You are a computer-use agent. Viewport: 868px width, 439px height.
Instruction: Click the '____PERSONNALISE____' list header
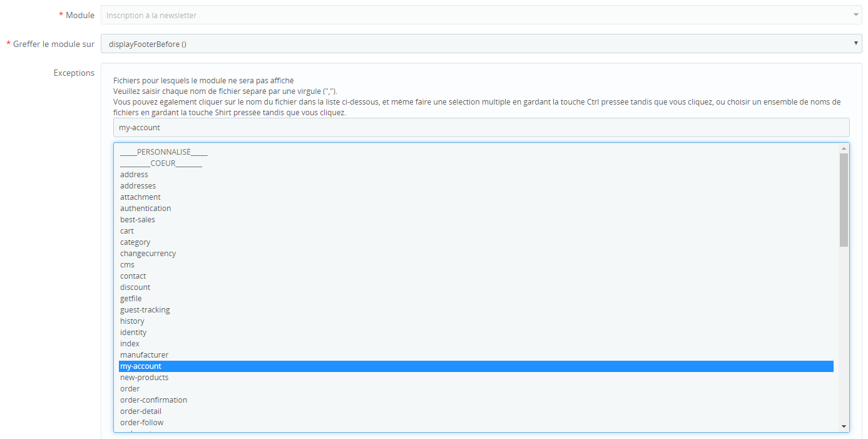(164, 151)
